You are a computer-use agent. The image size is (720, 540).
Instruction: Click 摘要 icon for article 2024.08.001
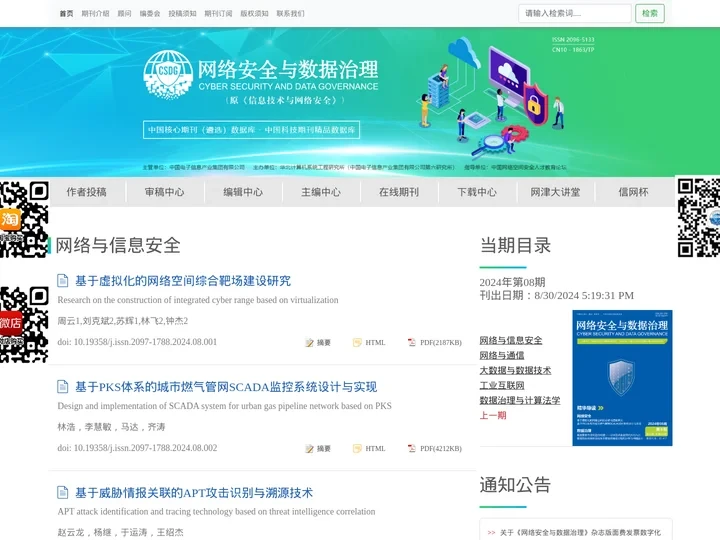click(x=309, y=343)
